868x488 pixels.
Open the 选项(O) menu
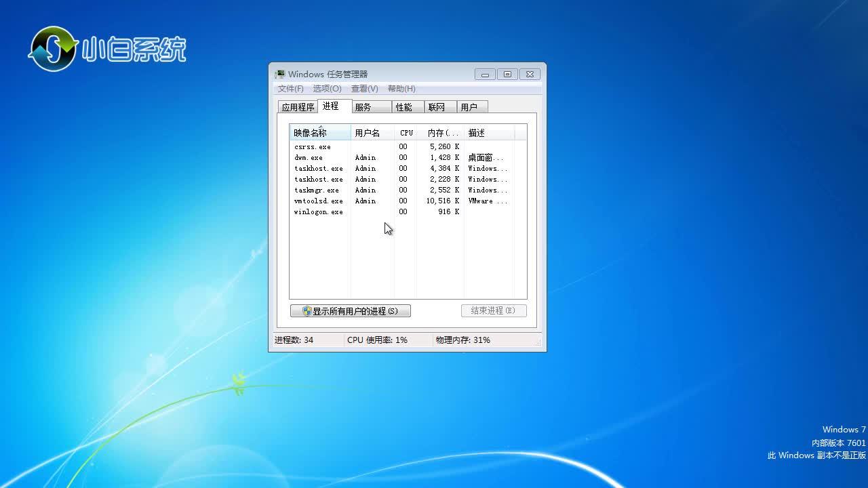coord(327,89)
